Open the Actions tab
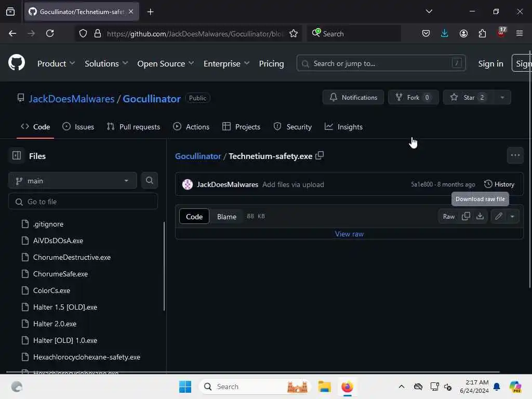This screenshot has width=532, height=399. tap(191, 127)
